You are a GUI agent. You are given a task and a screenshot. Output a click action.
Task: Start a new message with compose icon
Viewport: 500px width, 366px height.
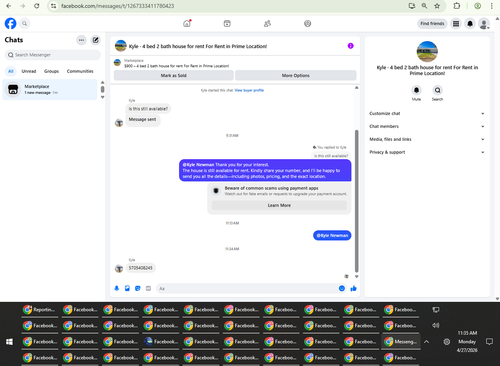[96, 40]
